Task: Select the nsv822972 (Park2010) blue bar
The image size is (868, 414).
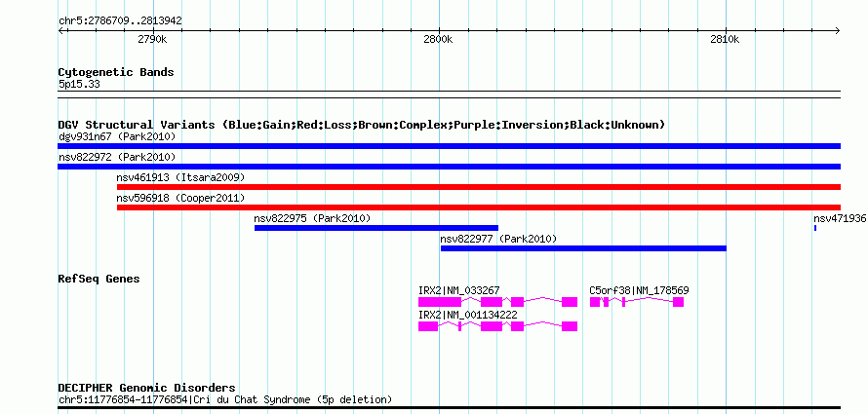Action: (x=449, y=167)
